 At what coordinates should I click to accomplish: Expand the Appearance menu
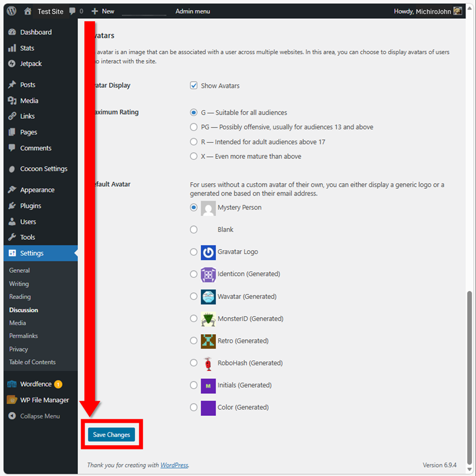pyautogui.click(x=37, y=190)
